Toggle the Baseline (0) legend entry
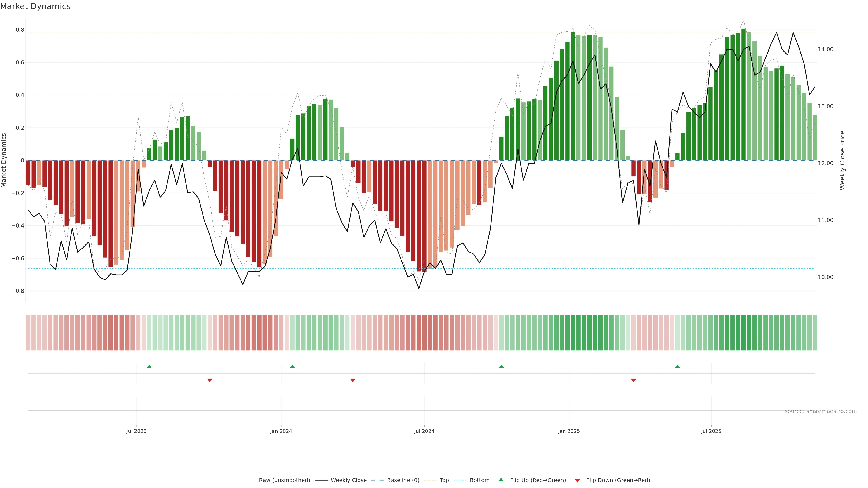The height and width of the screenshot is (488, 868). (x=403, y=480)
